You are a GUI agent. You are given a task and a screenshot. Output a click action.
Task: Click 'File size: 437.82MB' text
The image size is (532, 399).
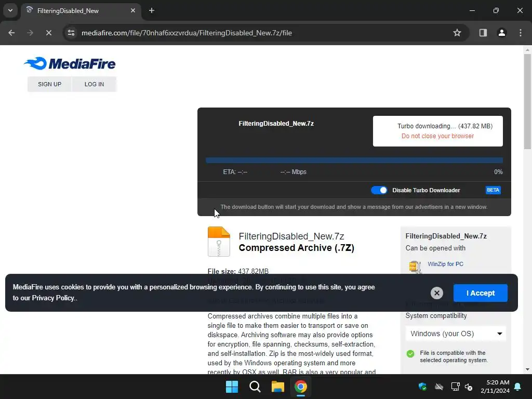coord(238,271)
